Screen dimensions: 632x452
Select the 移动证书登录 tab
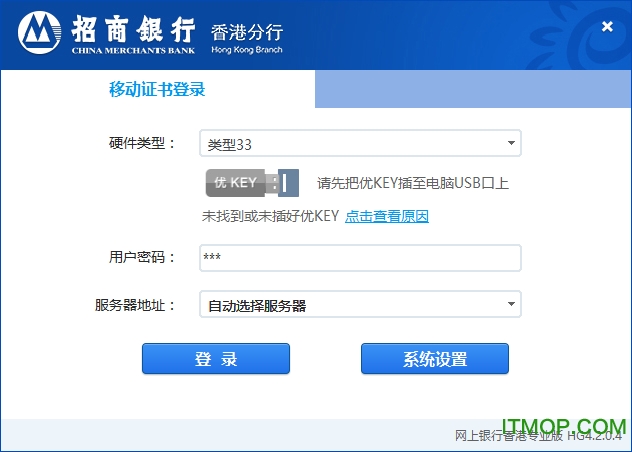(x=157, y=90)
